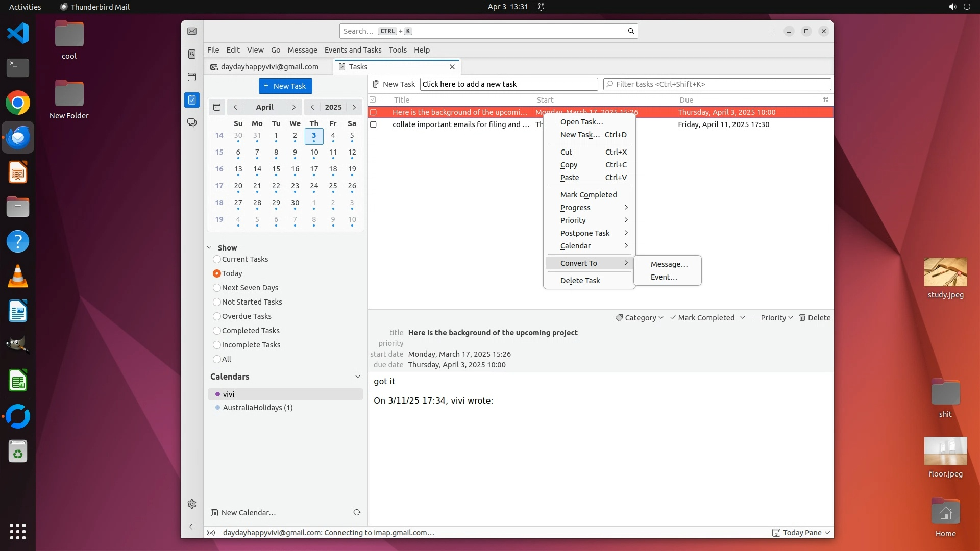Check the collate important emails task checkbox
The height and width of the screenshot is (551, 980).
tap(373, 124)
